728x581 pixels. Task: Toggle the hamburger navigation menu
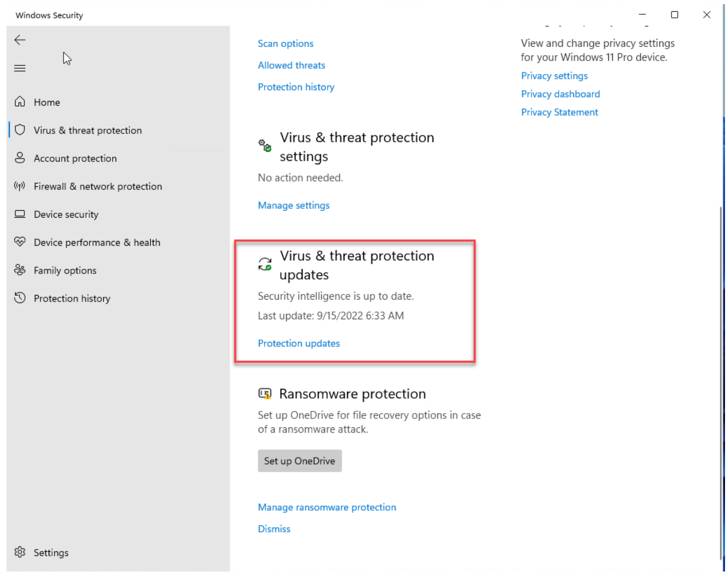point(20,69)
